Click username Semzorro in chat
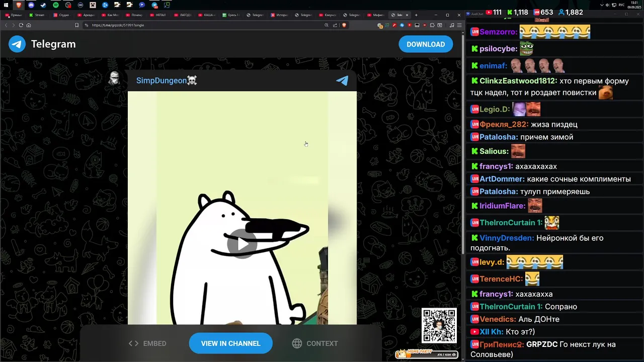The width and height of the screenshot is (644, 362). 498,32
